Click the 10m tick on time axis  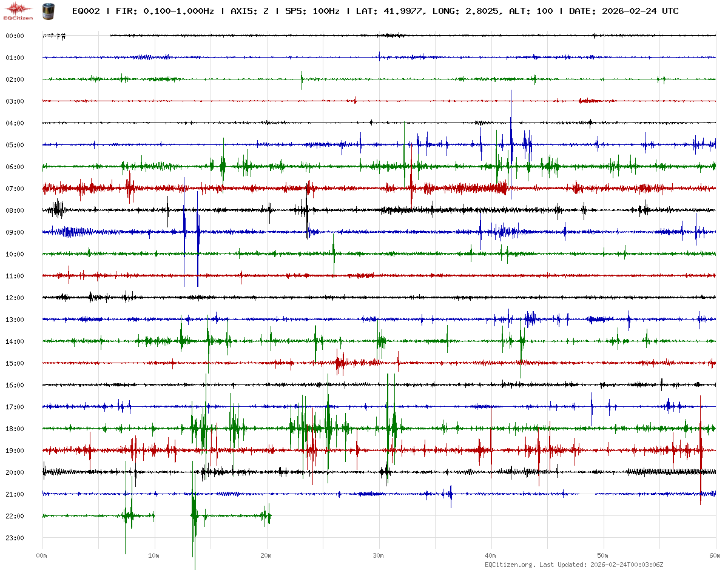click(x=154, y=555)
